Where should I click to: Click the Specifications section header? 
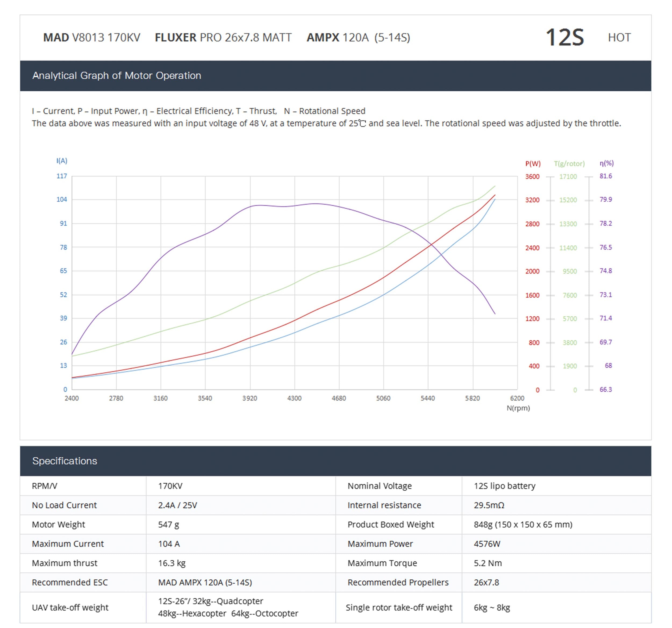tap(65, 461)
